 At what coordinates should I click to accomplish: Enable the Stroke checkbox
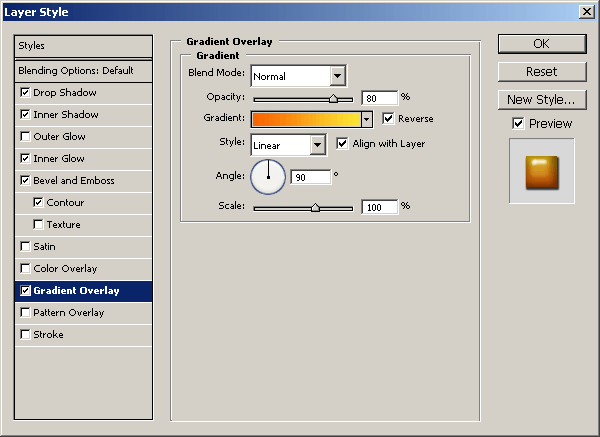tap(25, 335)
